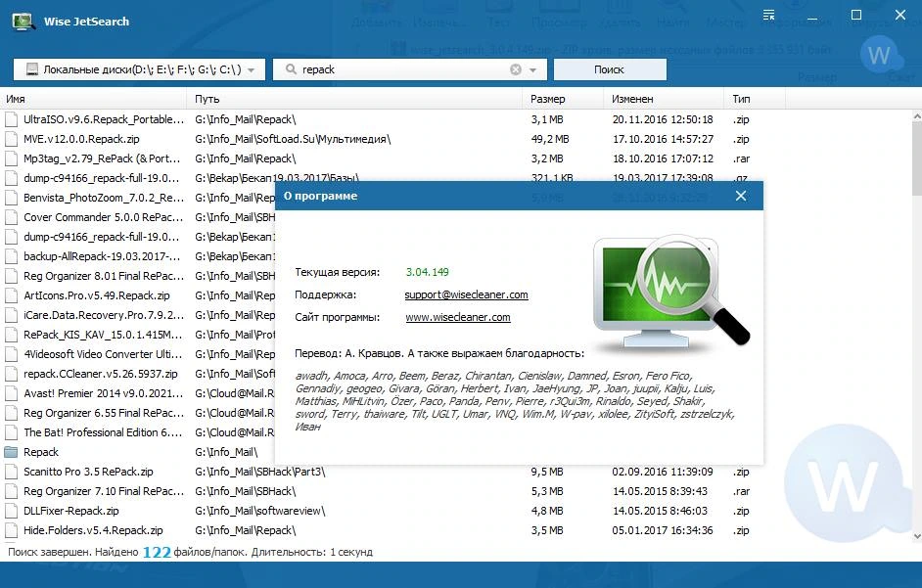Select file icon of repack.CCleaner.v5.26.5937.zip
Screen dimensions: 922x588
point(11,374)
